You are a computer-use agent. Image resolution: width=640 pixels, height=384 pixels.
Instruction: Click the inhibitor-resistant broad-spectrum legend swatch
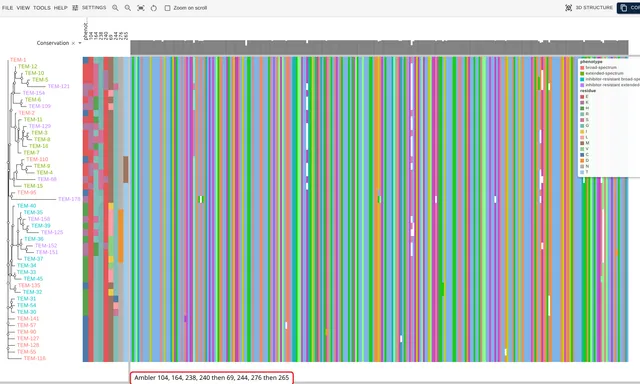[582, 79]
